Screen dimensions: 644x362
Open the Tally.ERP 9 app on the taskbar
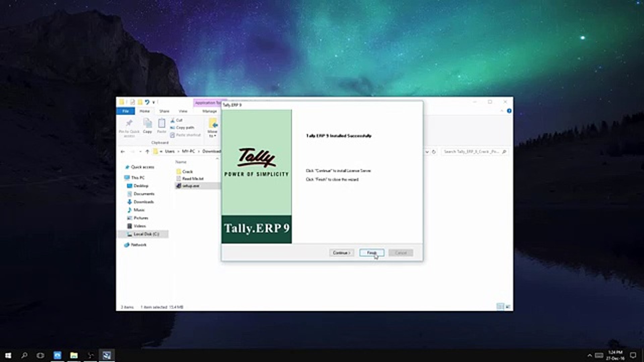coord(107,355)
